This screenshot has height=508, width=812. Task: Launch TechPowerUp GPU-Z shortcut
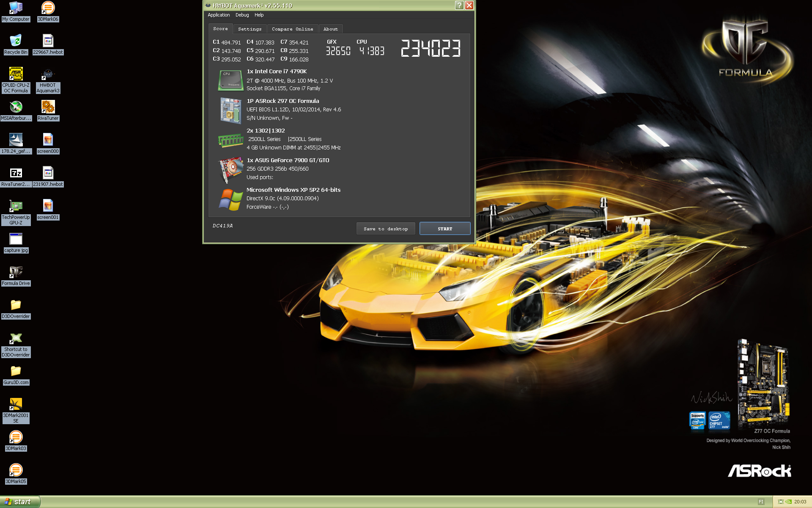[x=16, y=212]
